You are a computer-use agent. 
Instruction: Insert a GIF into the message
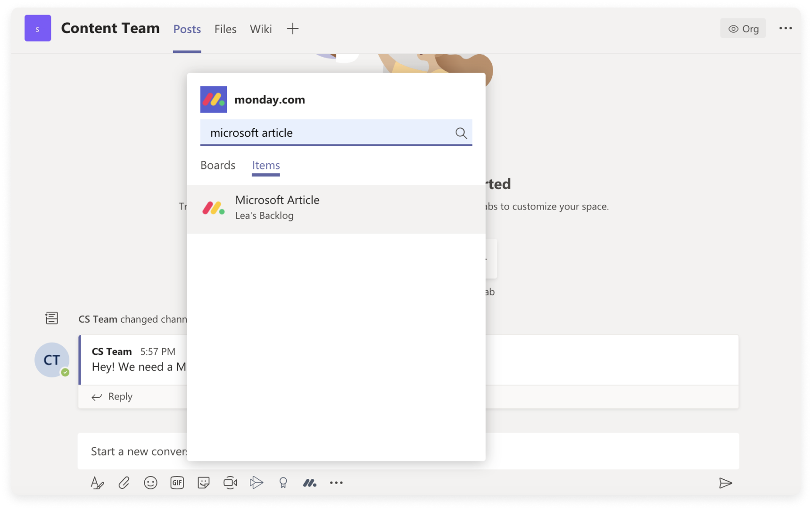pyautogui.click(x=177, y=483)
